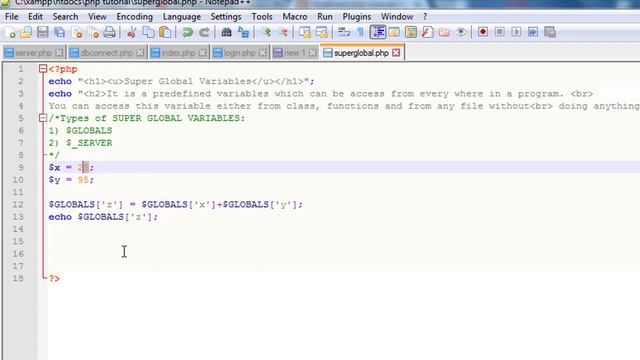This screenshot has width=640, height=360.
Task: Close the dbconnect.php tab
Action: click(140, 53)
